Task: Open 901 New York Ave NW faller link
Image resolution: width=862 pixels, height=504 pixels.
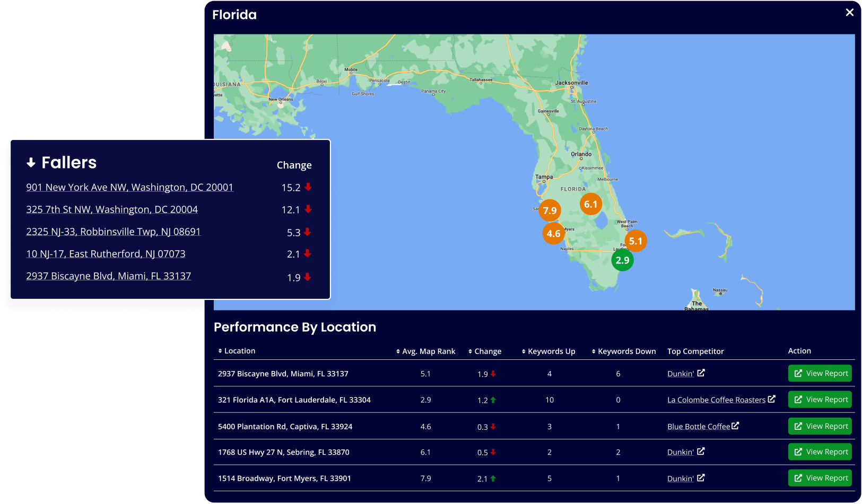Action: (x=129, y=187)
